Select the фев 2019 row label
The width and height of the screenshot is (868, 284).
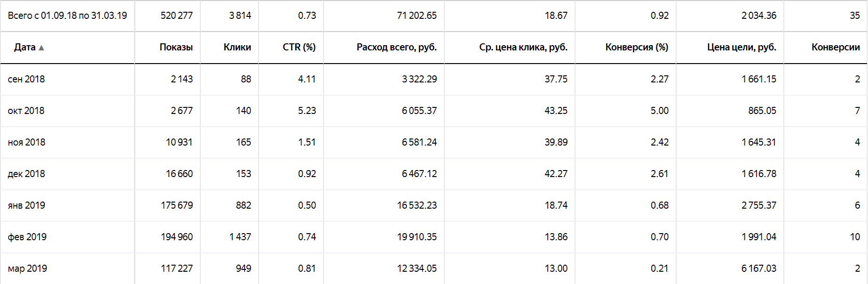pyautogui.click(x=27, y=237)
